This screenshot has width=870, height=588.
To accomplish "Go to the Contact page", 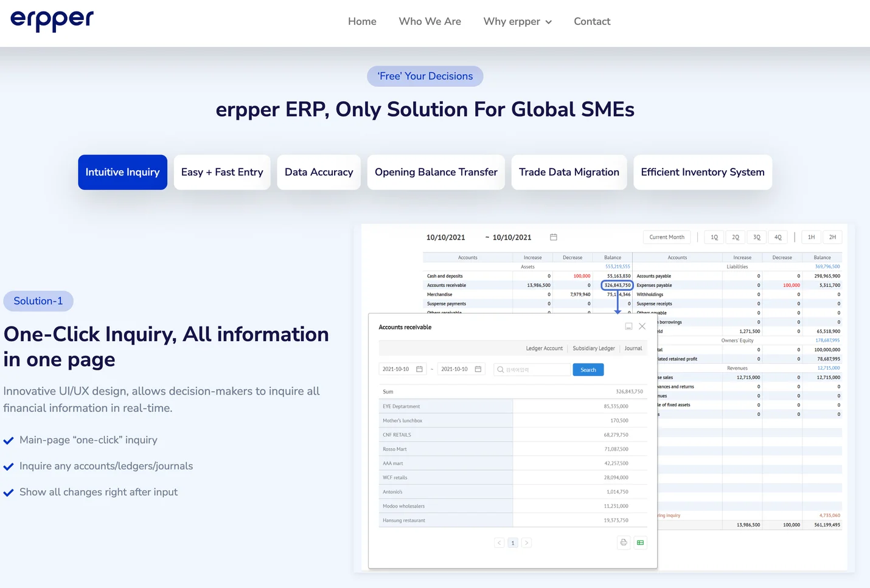I will (592, 22).
